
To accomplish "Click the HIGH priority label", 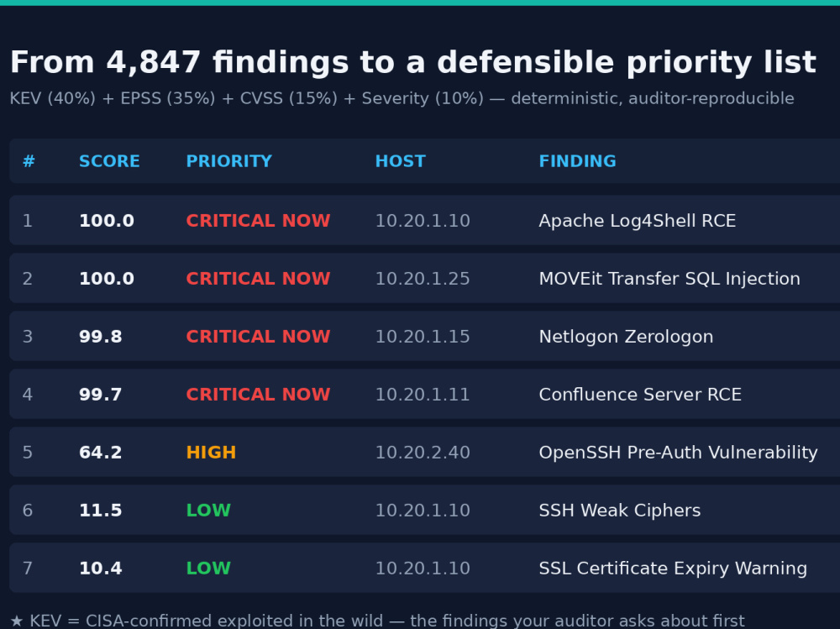I will pos(211,452).
